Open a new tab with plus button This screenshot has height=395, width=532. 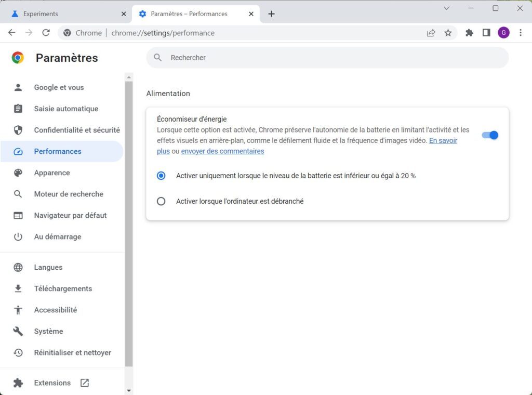271,14
